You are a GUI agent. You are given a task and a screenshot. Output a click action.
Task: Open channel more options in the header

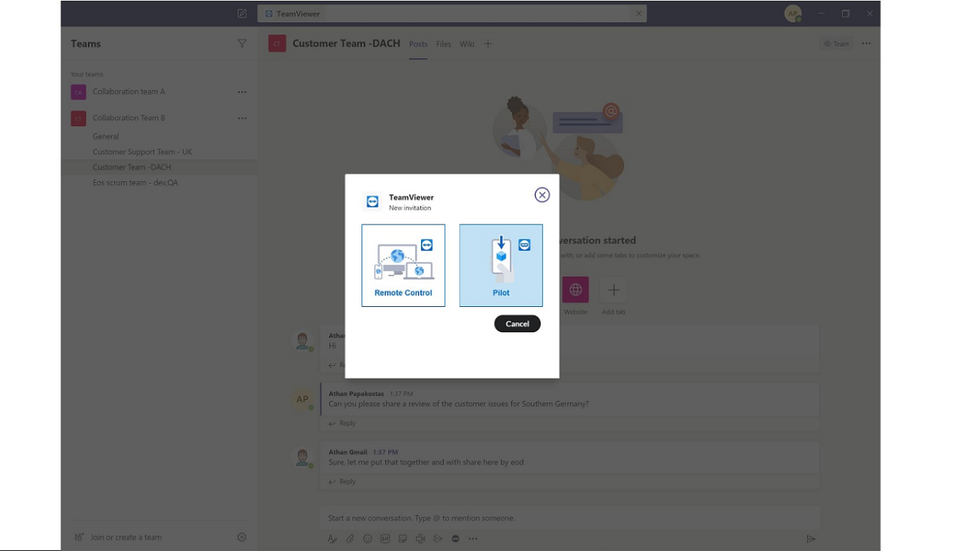866,44
